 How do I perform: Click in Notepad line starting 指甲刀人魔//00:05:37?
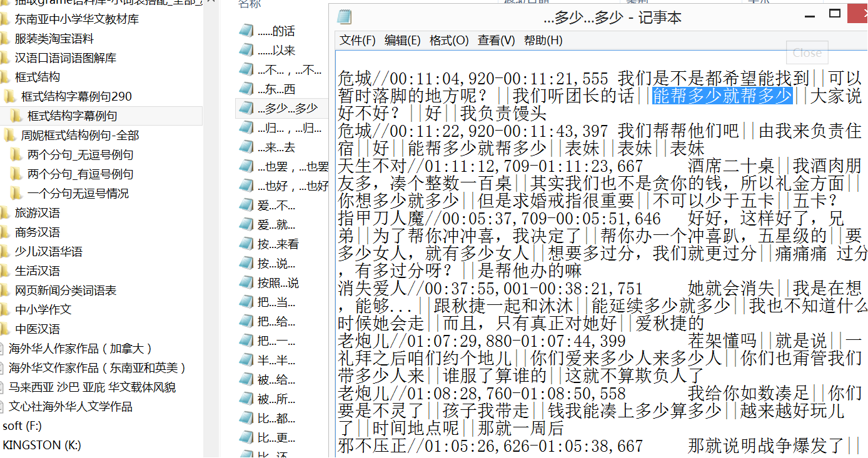tap(591, 219)
